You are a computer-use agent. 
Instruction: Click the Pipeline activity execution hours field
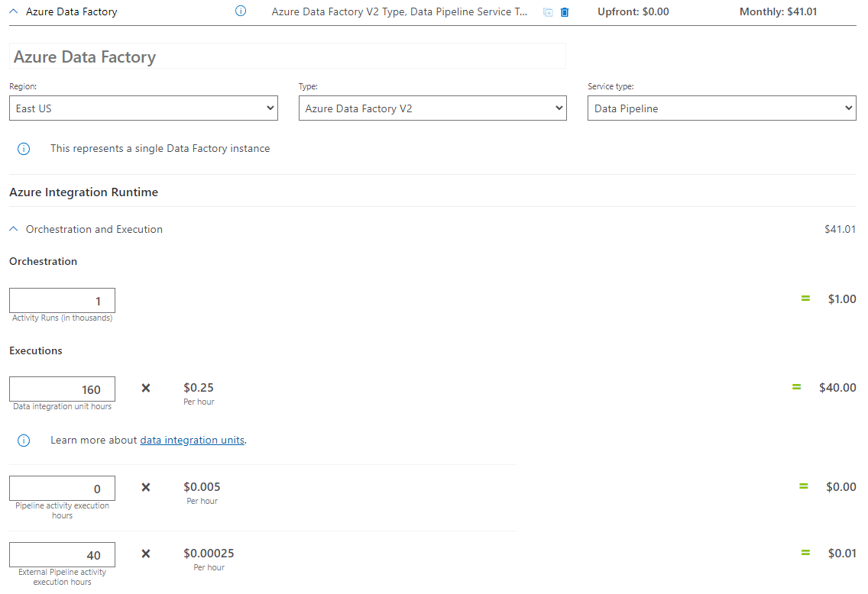62,489
